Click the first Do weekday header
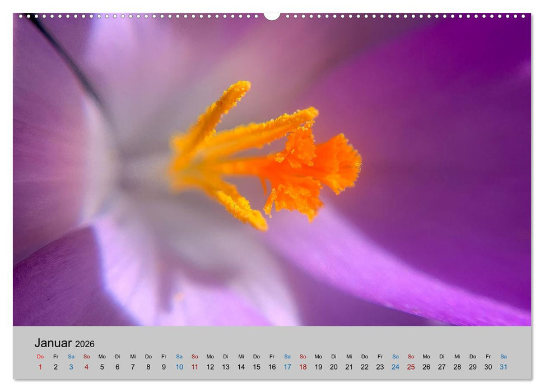Viewport: 544px width, 392px height. click(x=39, y=356)
